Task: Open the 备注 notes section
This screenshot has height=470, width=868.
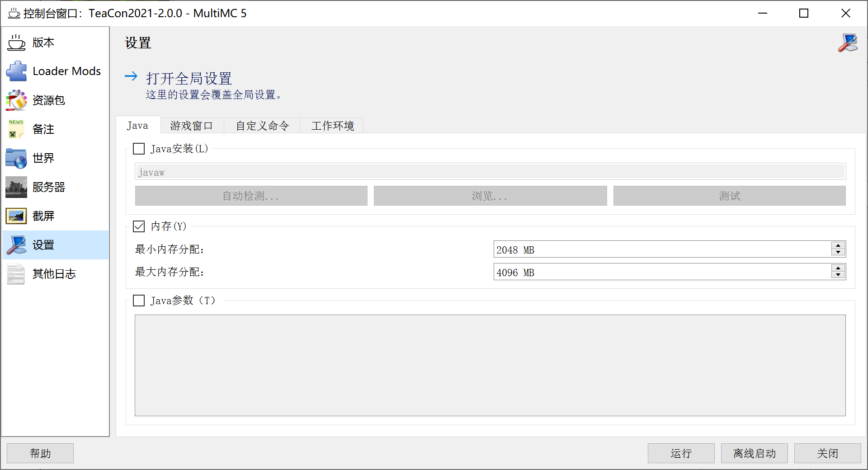Action: point(16,129)
